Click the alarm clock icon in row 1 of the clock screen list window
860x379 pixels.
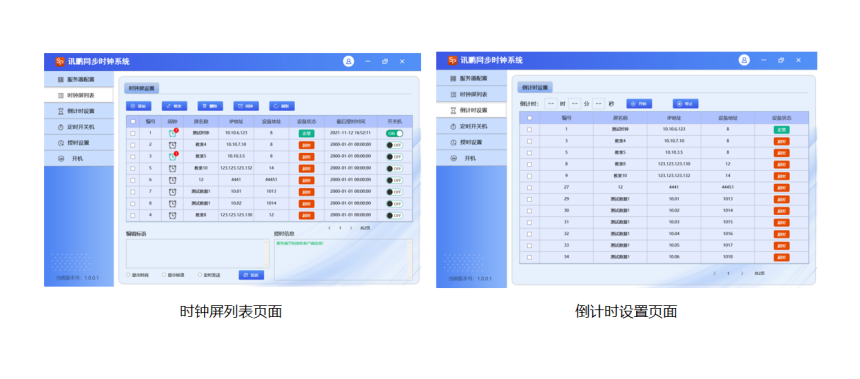point(173,133)
